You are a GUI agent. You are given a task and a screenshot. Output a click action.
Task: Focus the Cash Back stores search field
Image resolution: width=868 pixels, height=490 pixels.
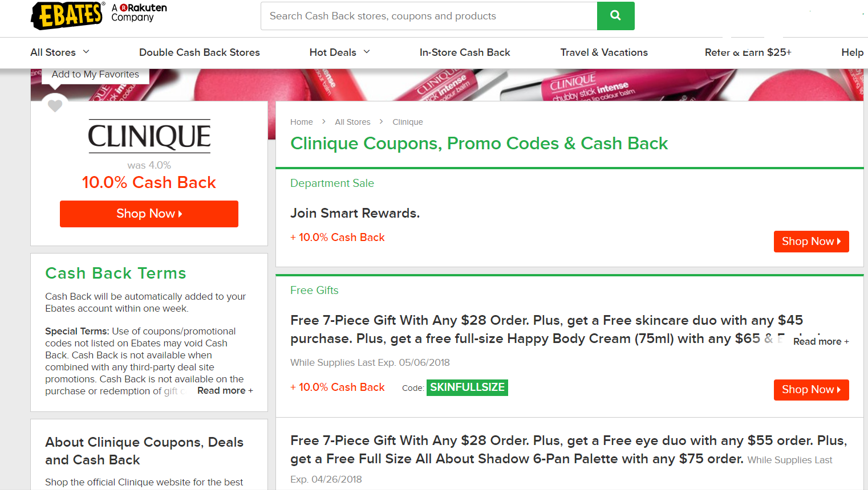point(429,16)
